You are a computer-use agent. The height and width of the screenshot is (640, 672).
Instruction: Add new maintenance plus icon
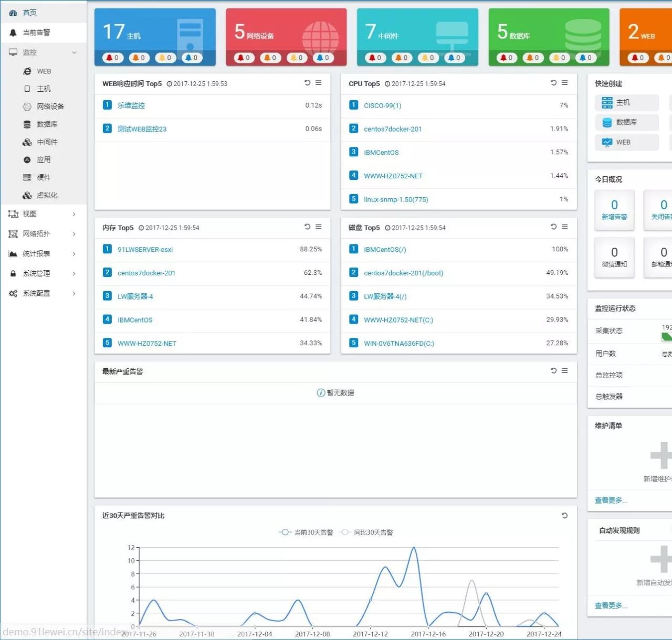point(661,455)
